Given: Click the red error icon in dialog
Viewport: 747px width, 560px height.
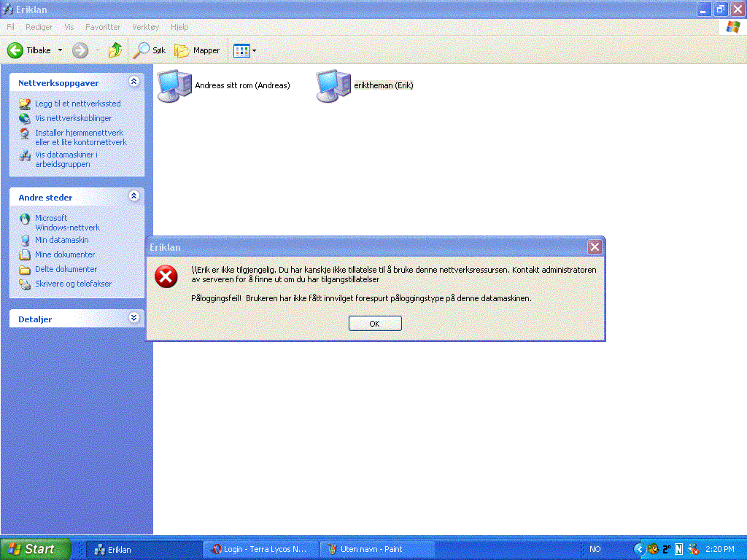Looking at the screenshot, I should [x=166, y=276].
